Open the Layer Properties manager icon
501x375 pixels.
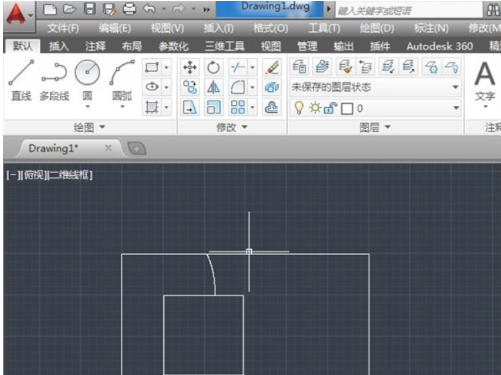coord(299,67)
